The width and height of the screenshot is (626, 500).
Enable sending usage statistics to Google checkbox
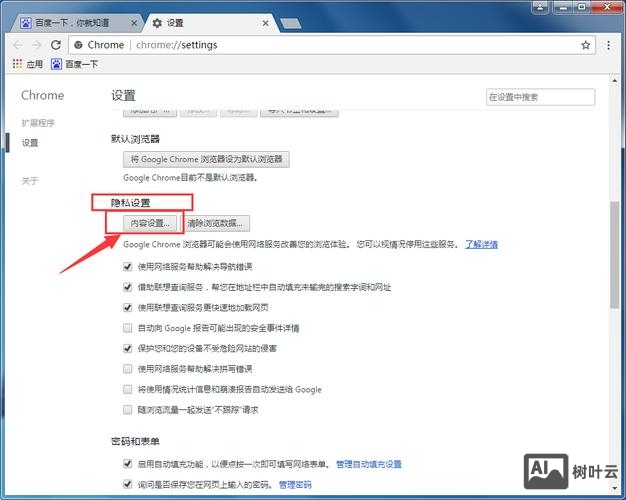point(127,389)
